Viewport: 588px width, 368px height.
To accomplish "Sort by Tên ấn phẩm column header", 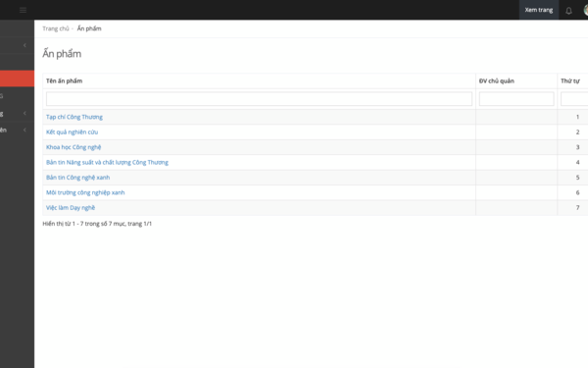I will (x=64, y=80).
